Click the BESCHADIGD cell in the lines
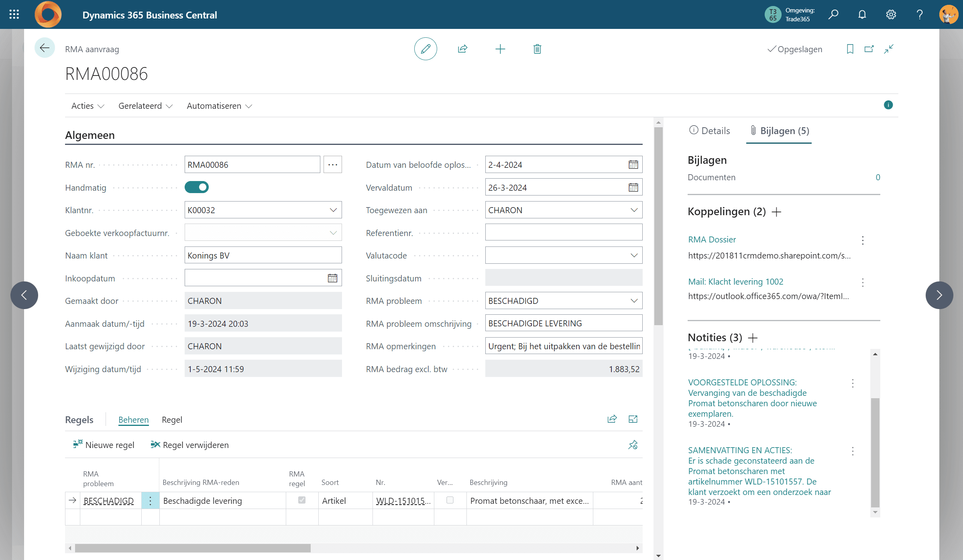The image size is (963, 560). click(x=108, y=501)
